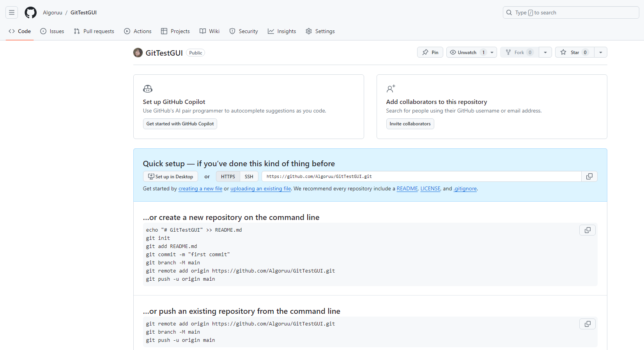The width and height of the screenshot is (644, 350).
Task: Pin the GitTestGUI repository
Action: coord(430,52)
